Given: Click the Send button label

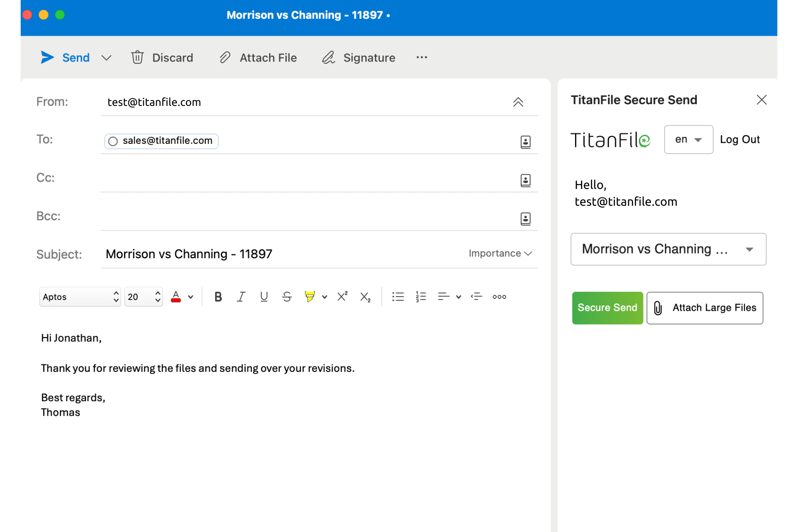Looking at the screenshot, I should pos(76,58).
